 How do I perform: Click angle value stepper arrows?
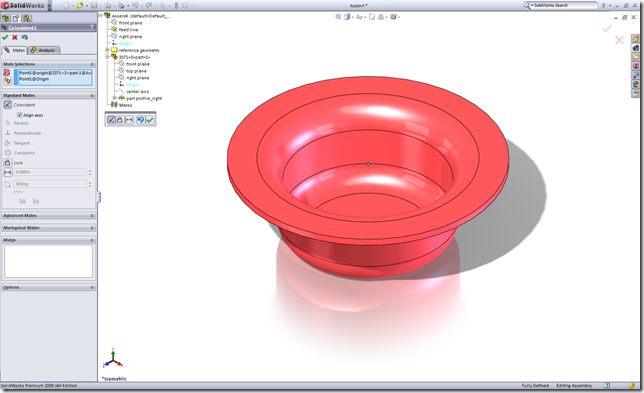[x=90, y=184]
